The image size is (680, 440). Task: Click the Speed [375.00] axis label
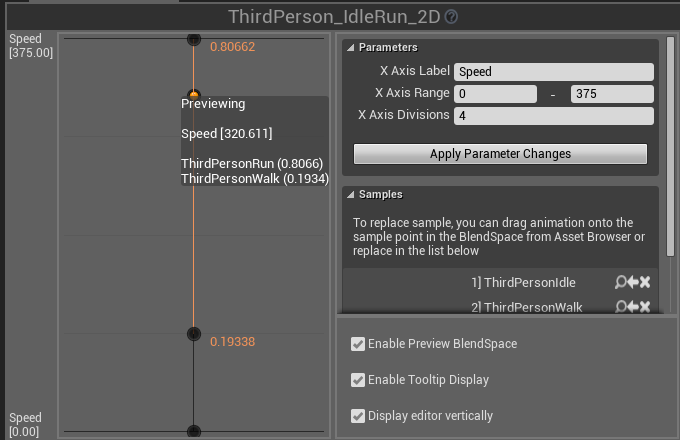[x=31, y=46]
